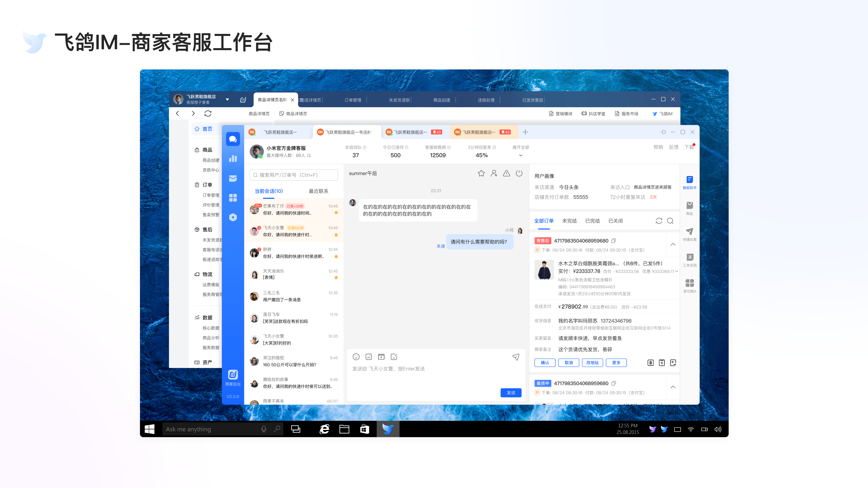The height and width of the screenshot is (488, 868).
Task: Collapse the 有售后 order card
Action: click(672, 244)
